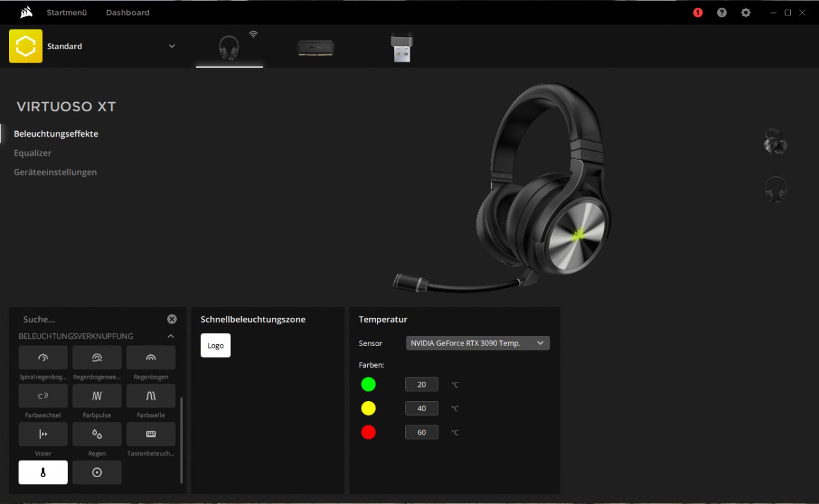819x504 pixels.
Task: Apply the Regen lighting effect
Action: pos(97,434)
